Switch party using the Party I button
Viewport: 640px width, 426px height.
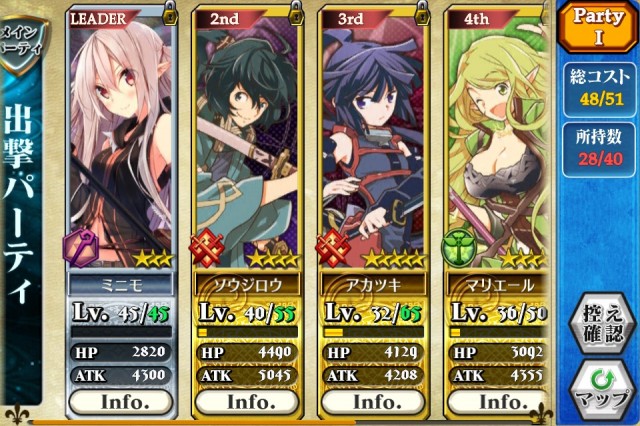pyautogui.click(x=598, y=26)
